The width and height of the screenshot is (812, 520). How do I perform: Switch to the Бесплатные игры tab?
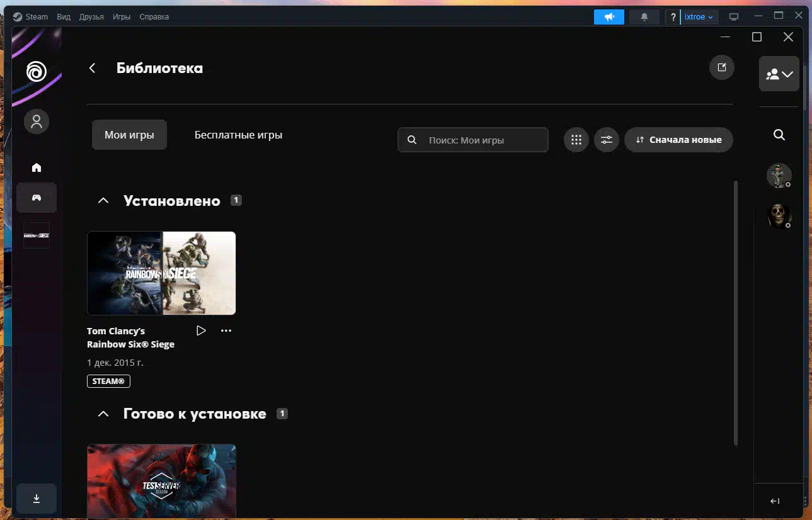[238, 135]
